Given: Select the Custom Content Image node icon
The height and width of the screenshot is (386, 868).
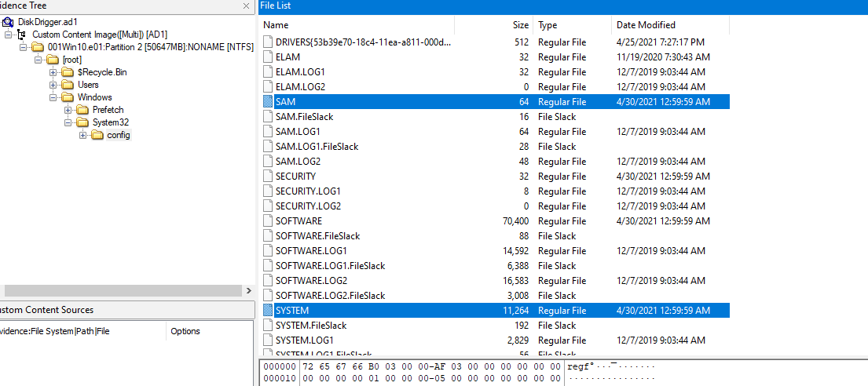Looking at the screenshot, I should pos(24,35).
